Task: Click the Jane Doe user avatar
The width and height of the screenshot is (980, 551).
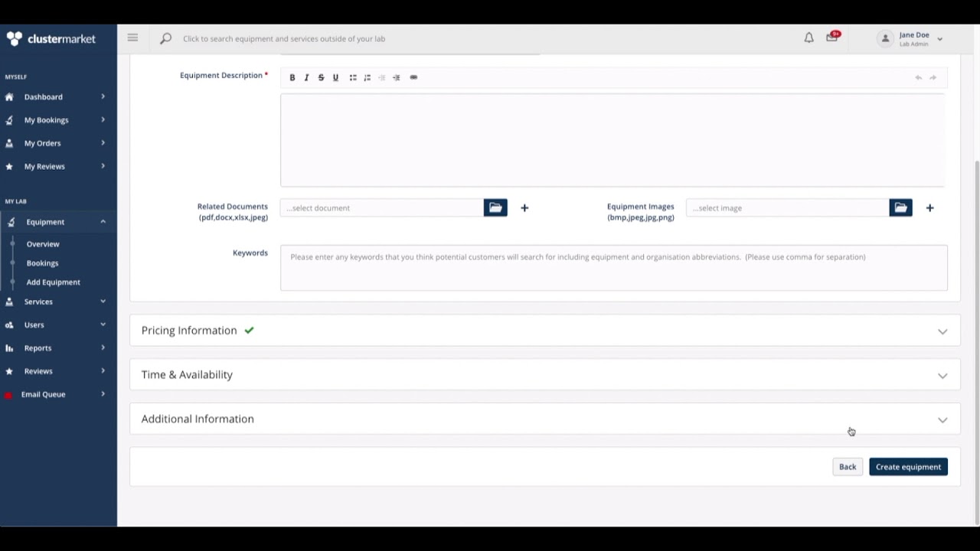Action: tap(886, 38)
